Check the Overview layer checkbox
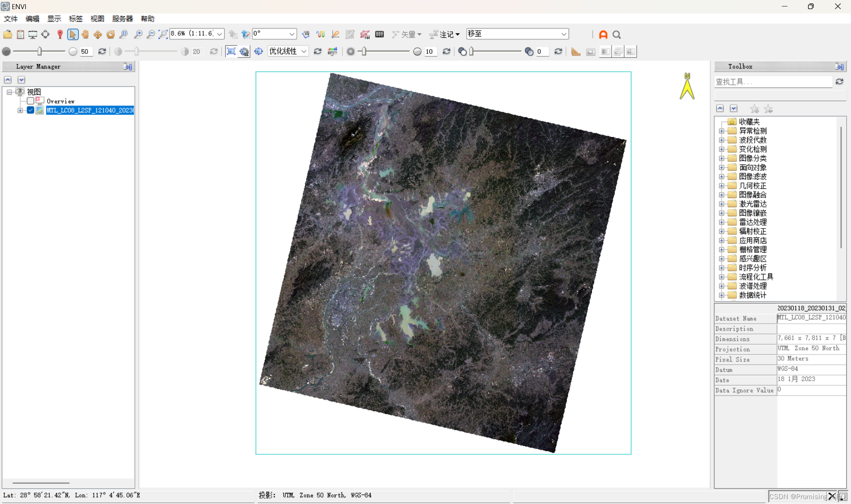 [x=30, y=101]
